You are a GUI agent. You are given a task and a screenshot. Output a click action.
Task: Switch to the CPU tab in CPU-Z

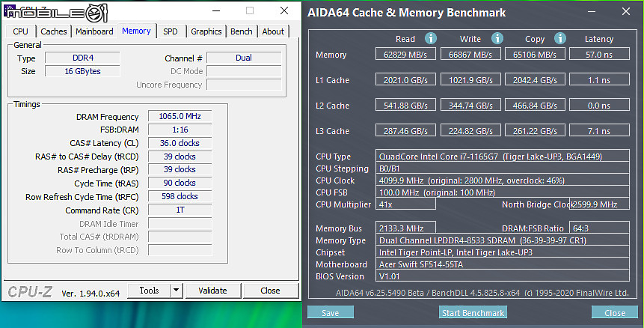[20, 31]
